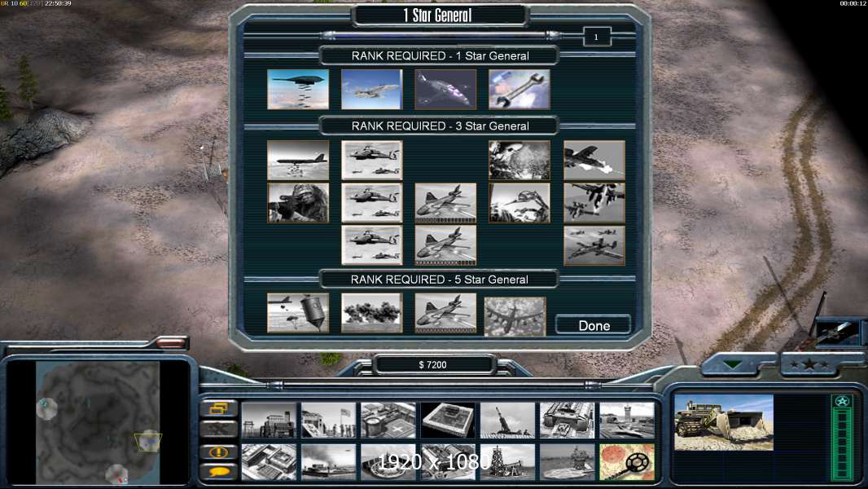This screenshot has height=489, width=868.
Task: Click the '1 Star General' title
Action: 438,15
